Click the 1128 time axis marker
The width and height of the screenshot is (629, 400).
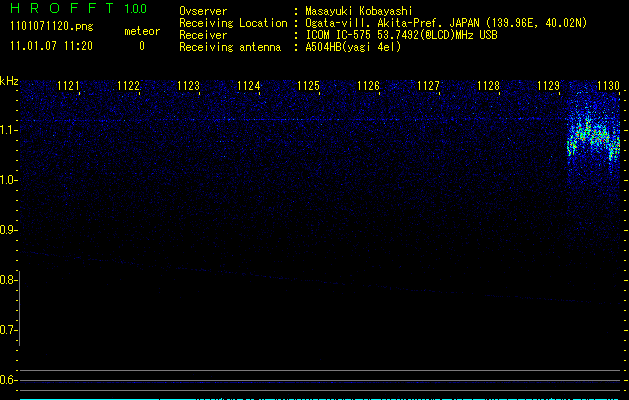pyautogui.click(x=489, y=86)
